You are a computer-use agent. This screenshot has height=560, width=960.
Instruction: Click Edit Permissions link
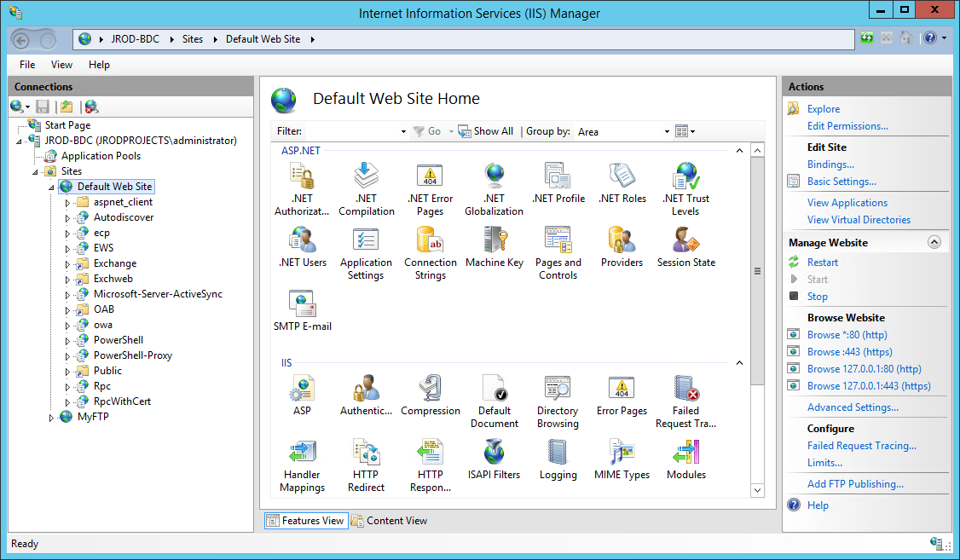847,126
